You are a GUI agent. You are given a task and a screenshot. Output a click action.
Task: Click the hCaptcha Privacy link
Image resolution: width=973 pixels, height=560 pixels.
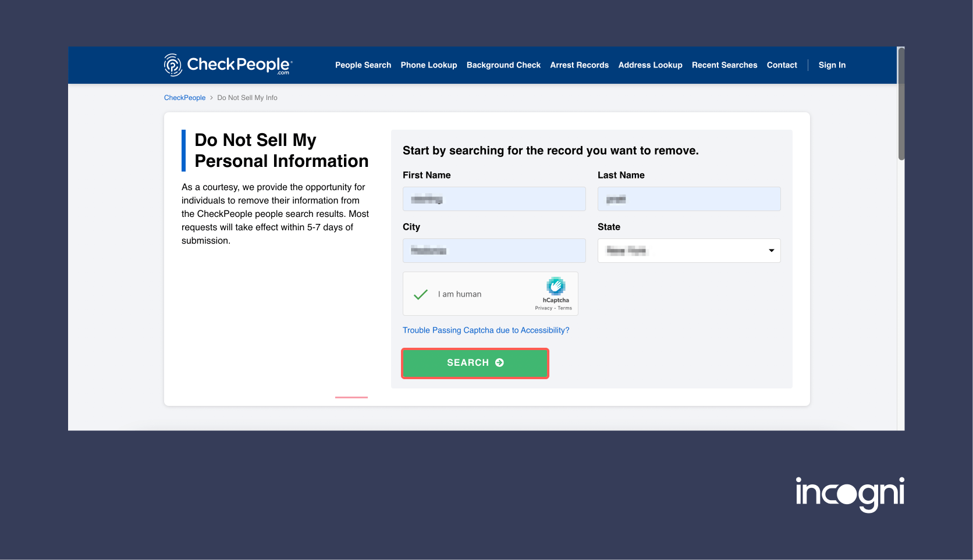pyautogui.click(x=544, y=308)
